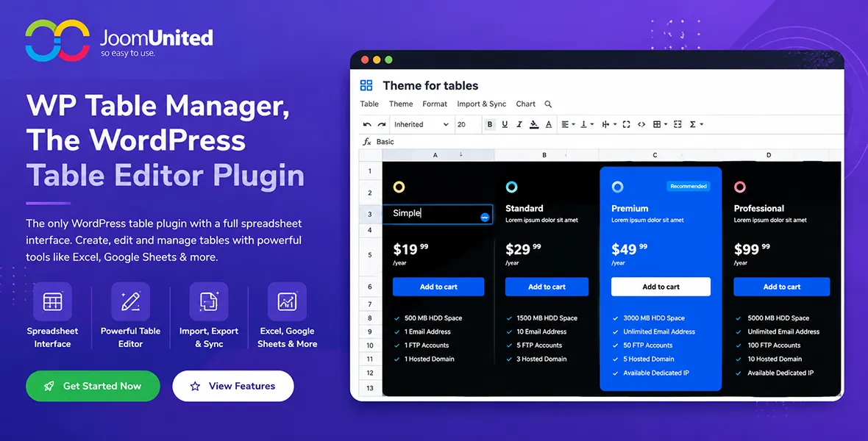Click the 1 Email Address cell
Screen dimensions: 868x441
coord(427,332)
